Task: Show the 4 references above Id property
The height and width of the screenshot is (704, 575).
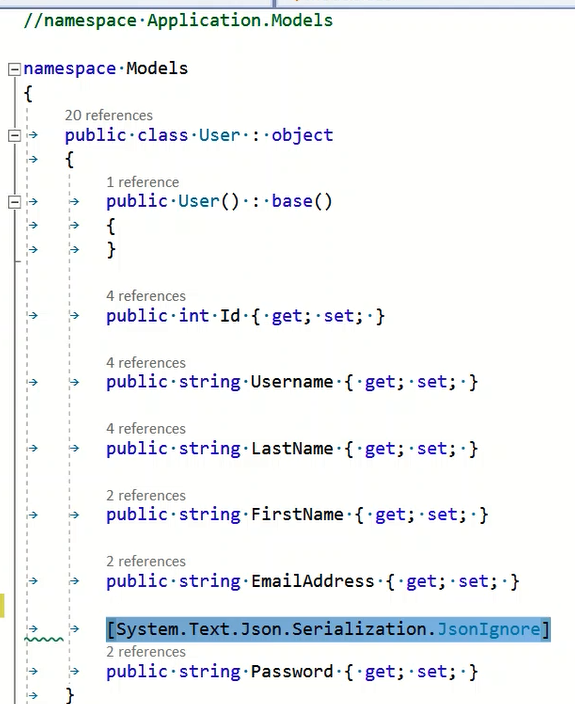Action: click(145, 296)
